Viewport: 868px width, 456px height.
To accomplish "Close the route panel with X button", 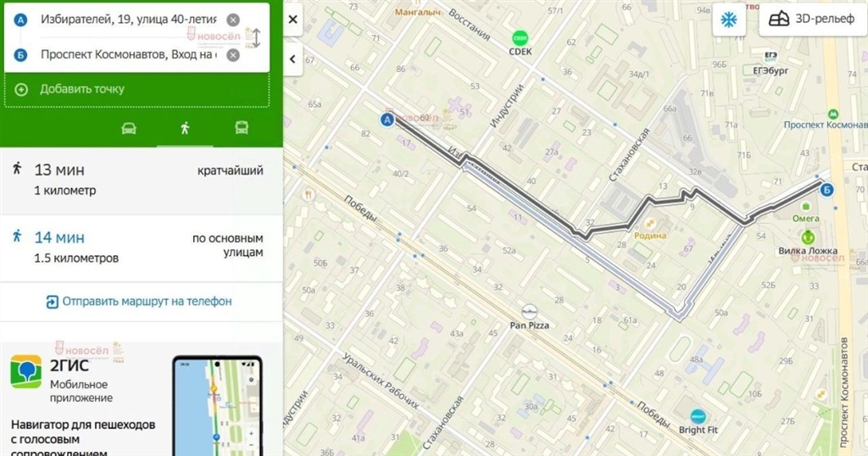I will pyautogui.click(x=292, y=19).
